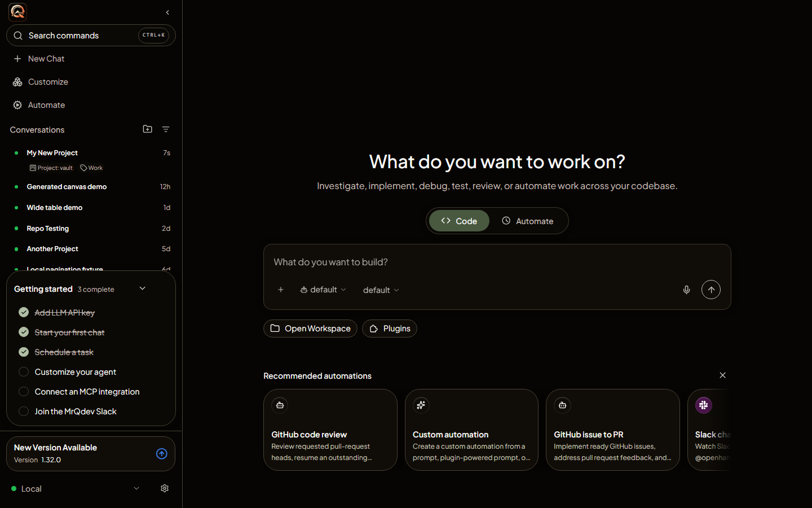The width and height of the screenshot is (812, 508).
Task: Click the microphone voice input icon
Action: click(686, 290)
